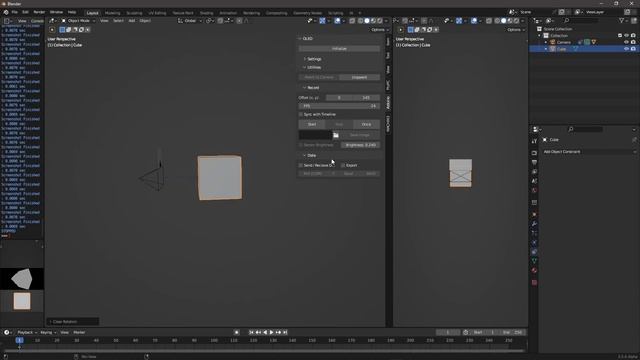Click the Start record button
The height and width of the screenshot is (360, 640).
pyautogui.click(x=312, y=124)
